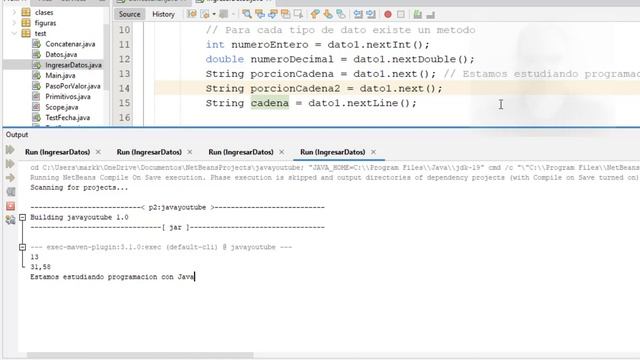Close the second Run (IngresarDatos) tab
Viewport: 640px width, 360px height.
click(x=190, y=152)
